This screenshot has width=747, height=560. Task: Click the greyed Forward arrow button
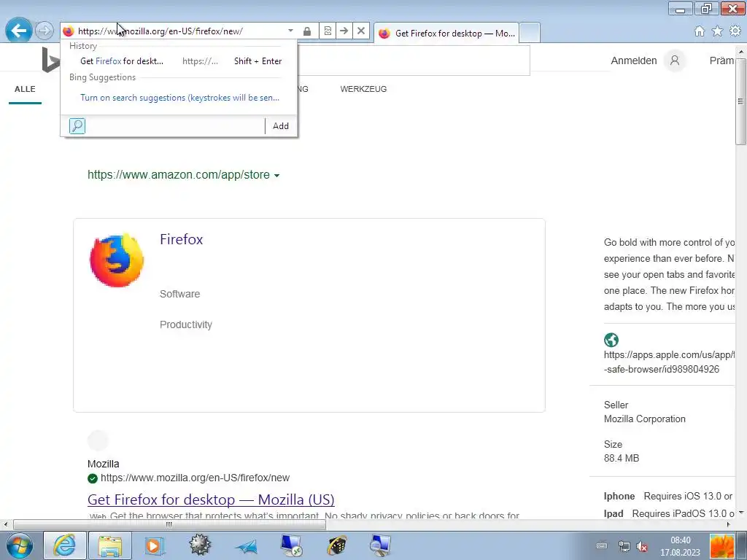[44, 31]
